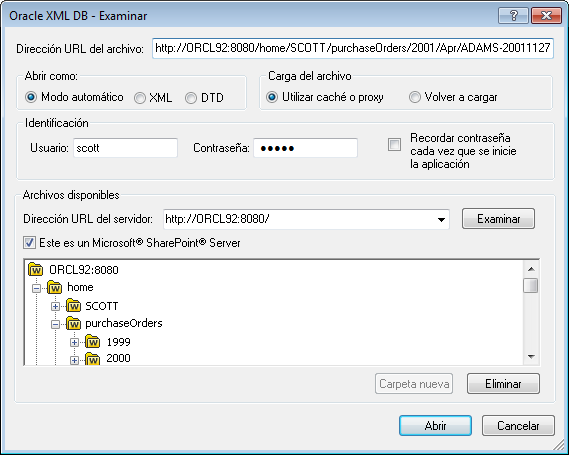
Task: Select the home folder icon
Action: click(x=54, y=287)
